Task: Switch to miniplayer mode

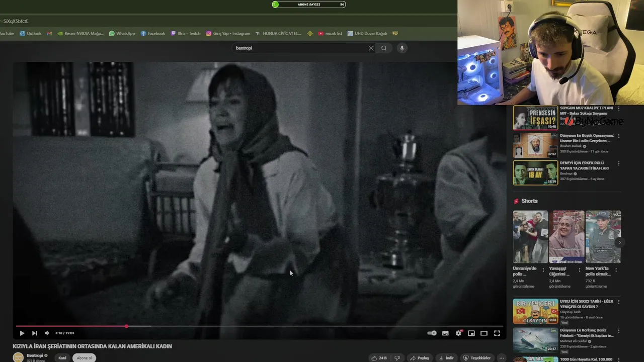Action: 471,333
